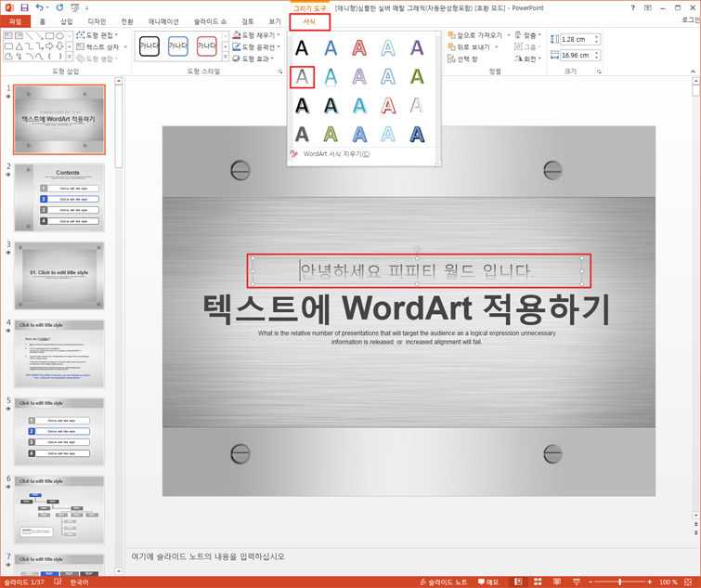Toggle 메모 (Comments) in status bar
This screenshot has height=588, width=701.
[x=487, y=581]
